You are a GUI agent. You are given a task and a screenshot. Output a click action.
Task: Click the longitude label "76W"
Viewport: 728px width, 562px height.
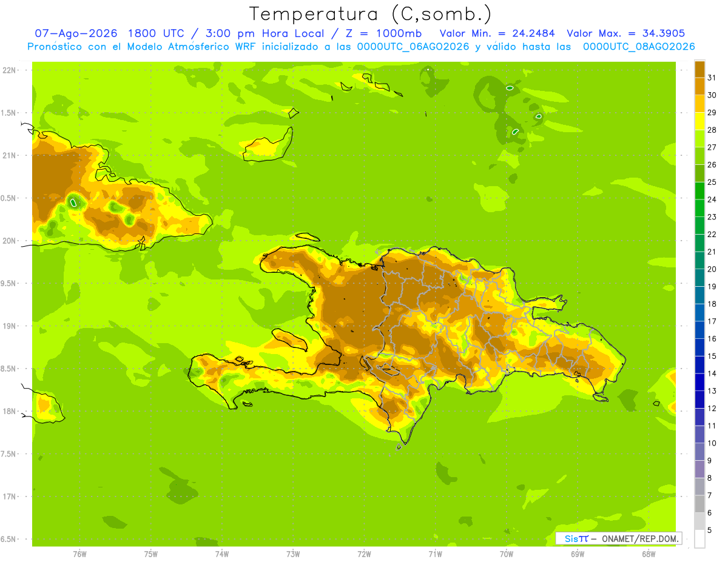click(79, 554)
